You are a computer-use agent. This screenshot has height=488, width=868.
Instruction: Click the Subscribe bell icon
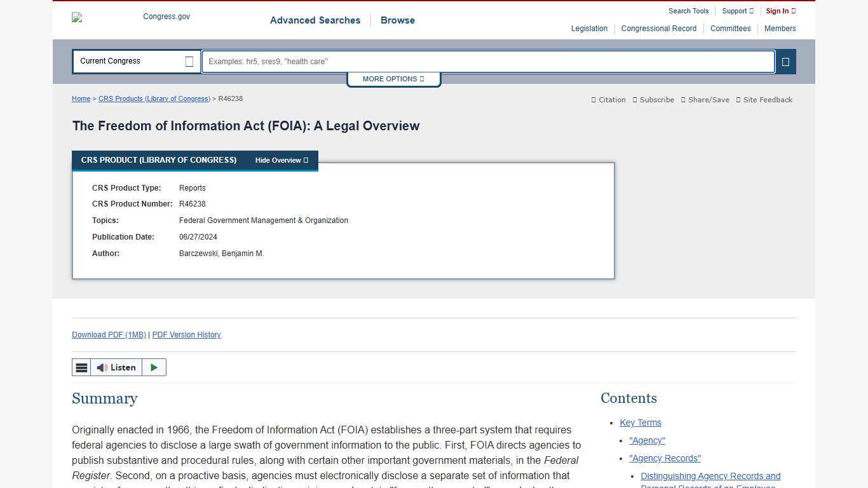click(653, 100)
